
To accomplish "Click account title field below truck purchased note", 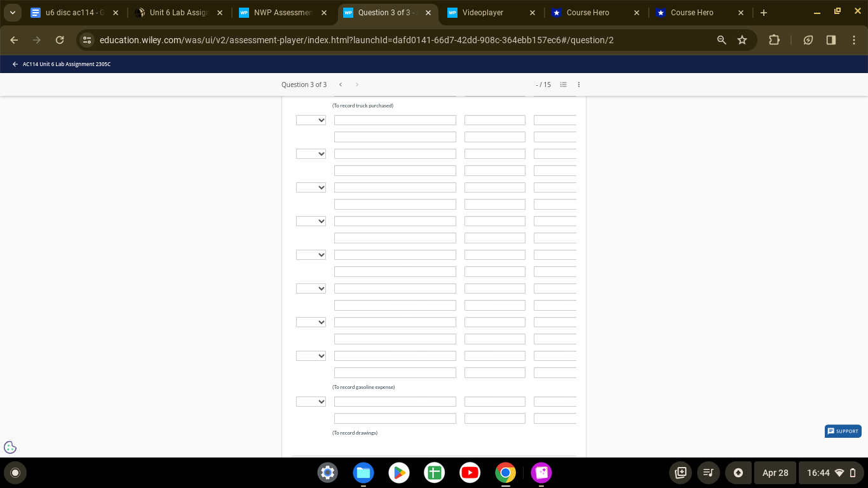I will pos(395,120).
